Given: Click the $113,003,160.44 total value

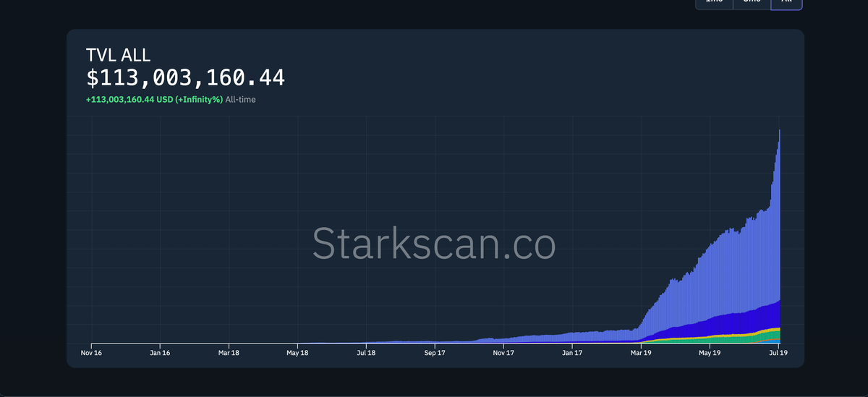Looking at the screenshot, I should coord(185,77).
